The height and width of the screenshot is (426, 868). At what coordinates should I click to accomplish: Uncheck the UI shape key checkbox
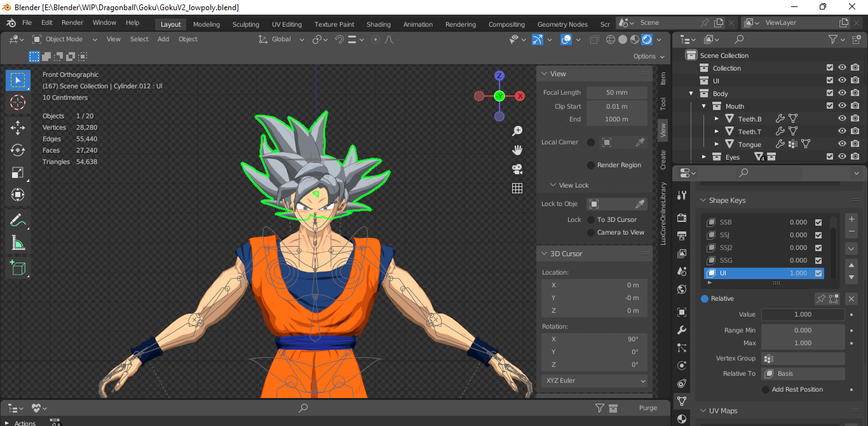click(818, 273)
